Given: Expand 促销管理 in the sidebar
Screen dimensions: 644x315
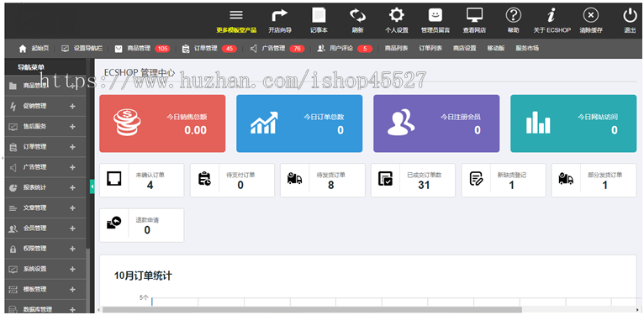Looking at the screenshot, I should (72, 106).
